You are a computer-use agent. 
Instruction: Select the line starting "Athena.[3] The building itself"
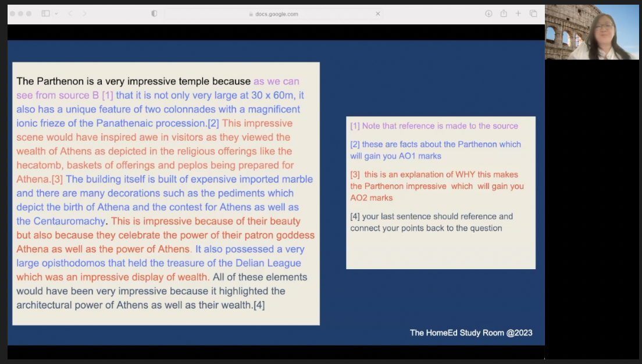point(165,179)
